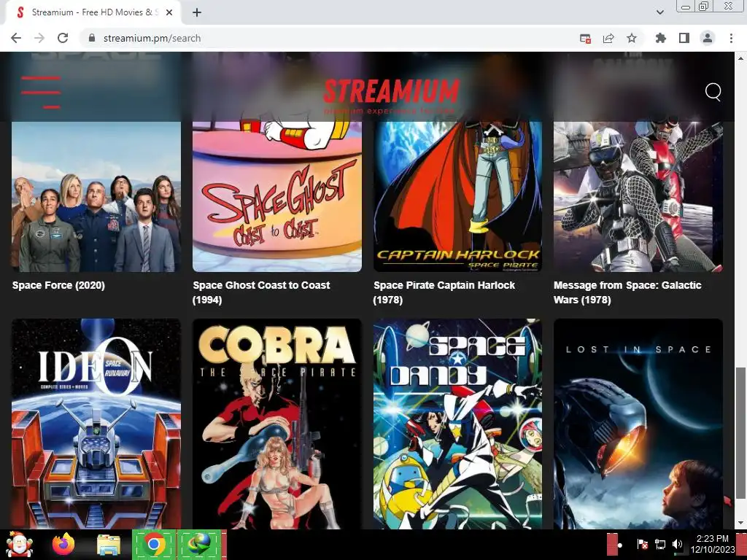Open the Chrome extensions puzzle icon
This screenshot has height=560, width=747.
pos(661,38)
